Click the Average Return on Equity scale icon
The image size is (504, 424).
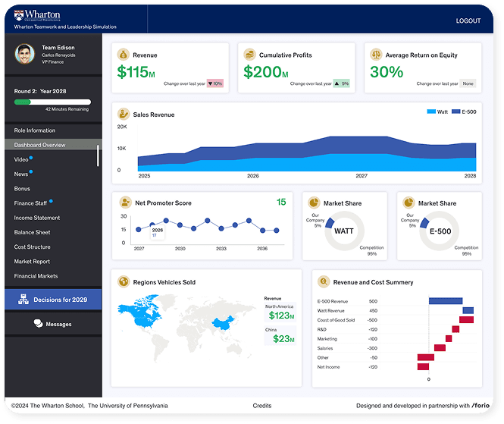point(374,55)
